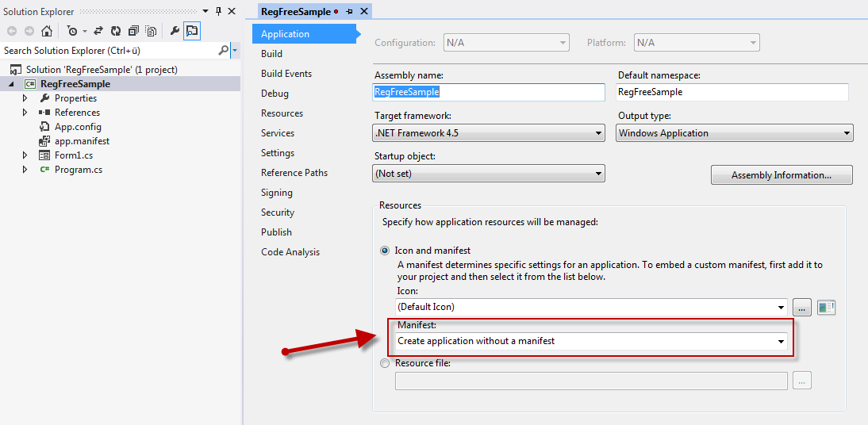The image size is (868, 425).
Task: Open Properties via the wrench toolbar icon
Action: click(x=175, y=32)
